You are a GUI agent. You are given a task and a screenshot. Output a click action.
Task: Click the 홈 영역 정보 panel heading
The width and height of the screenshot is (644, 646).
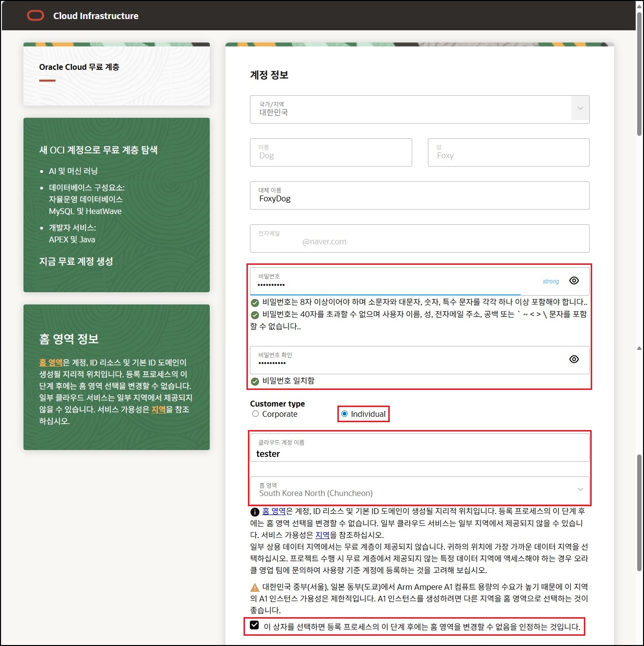69,339
